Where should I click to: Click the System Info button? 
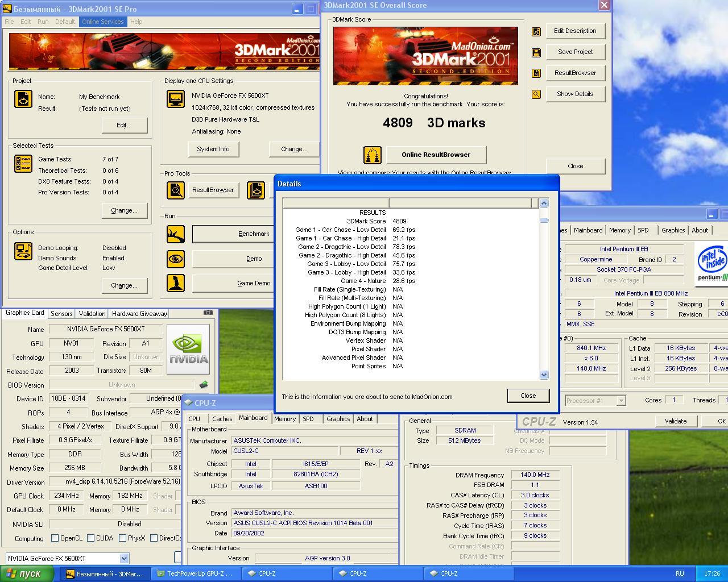pos(213,149)
